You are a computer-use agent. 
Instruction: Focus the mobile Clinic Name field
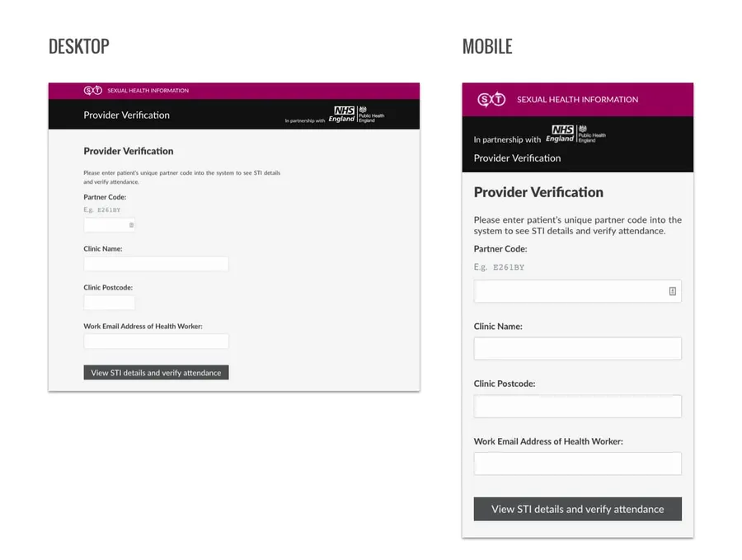click(577, 348)
